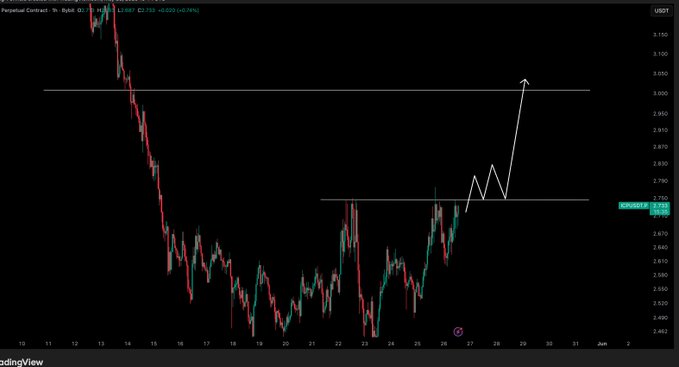Click date label 26 on time axis
Screen dimensions: 679x367
coord(444,344)
